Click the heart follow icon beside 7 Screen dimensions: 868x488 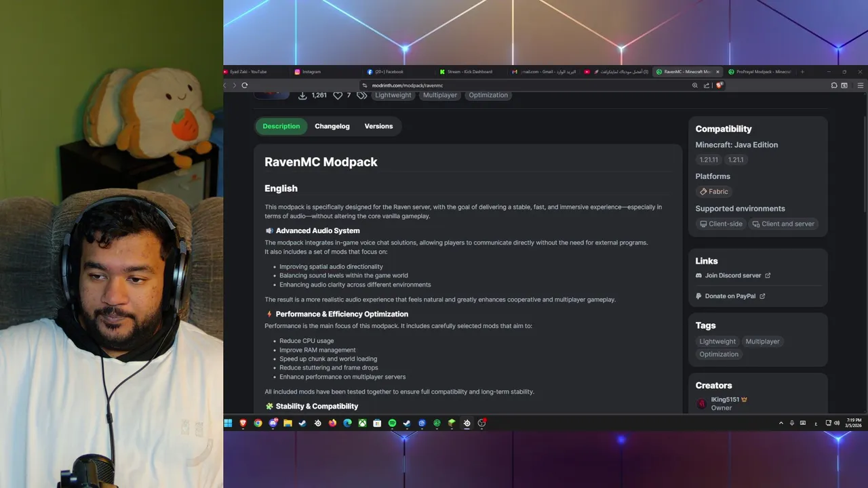(338, 96)
